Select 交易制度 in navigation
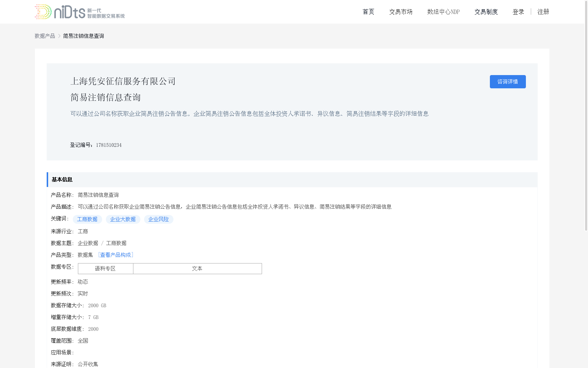This screenshot has height=368, width=588. pyautogui.click(x=486, y=12)
